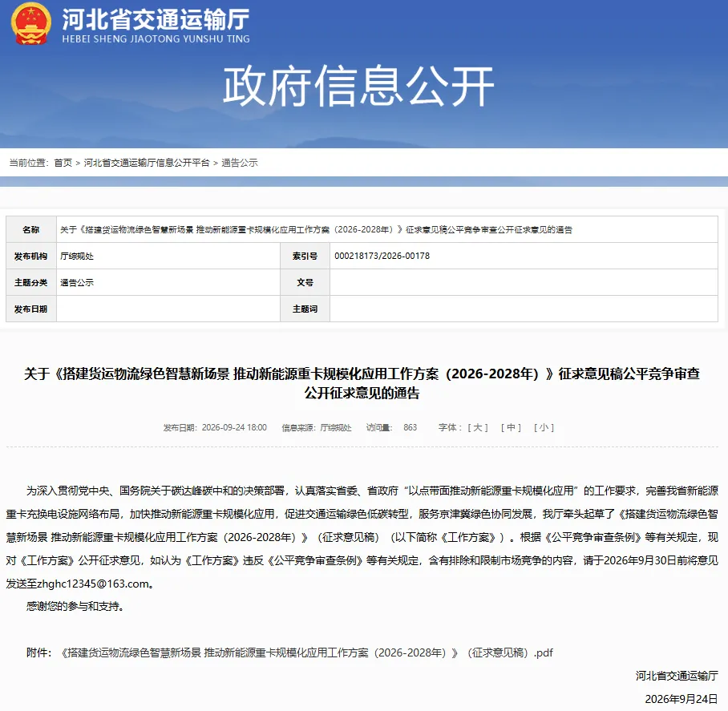Click the visit count 863
The height and width of the screenshot is (711, 728).
[410, 427]
